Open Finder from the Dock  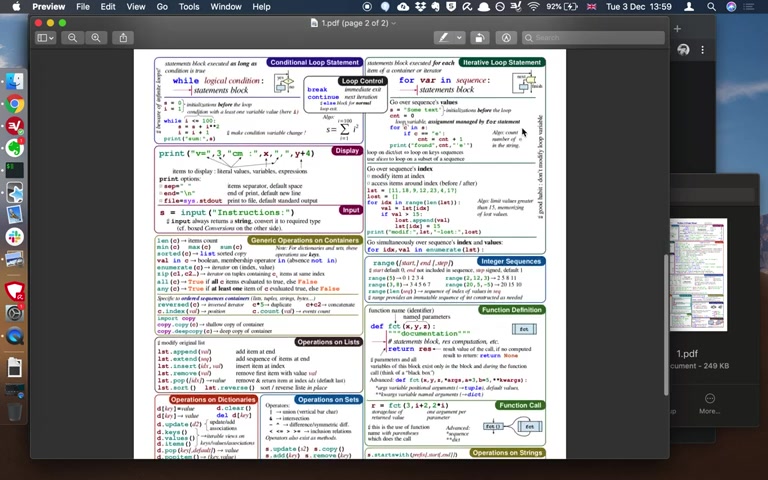pos(15,81)
